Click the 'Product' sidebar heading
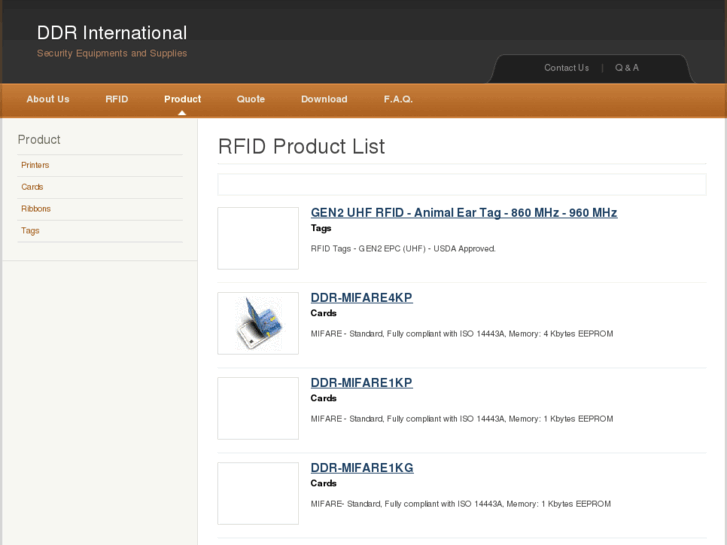Viewport: 727px width, 545px height. (x=39, y=140)
